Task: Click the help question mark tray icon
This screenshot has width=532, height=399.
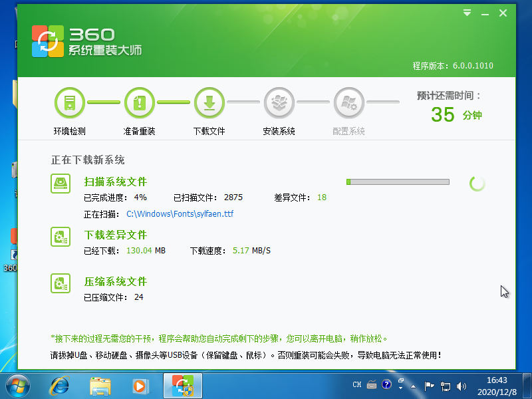Action: tap(386, 385)
